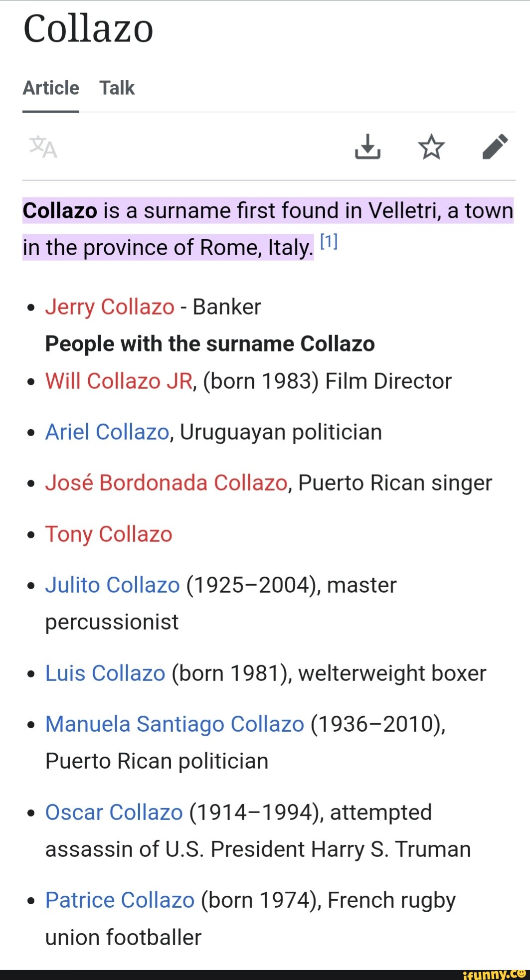
Task: Tap the language translate icon
Action: coord(43,147)
